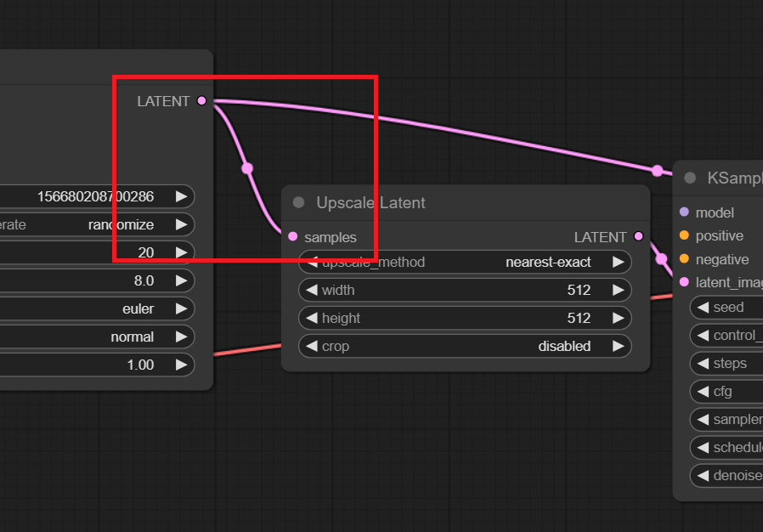Open the crop disabled dropdown
The height and width of the screenshot is (532, 763).
[x=465, y=346]
